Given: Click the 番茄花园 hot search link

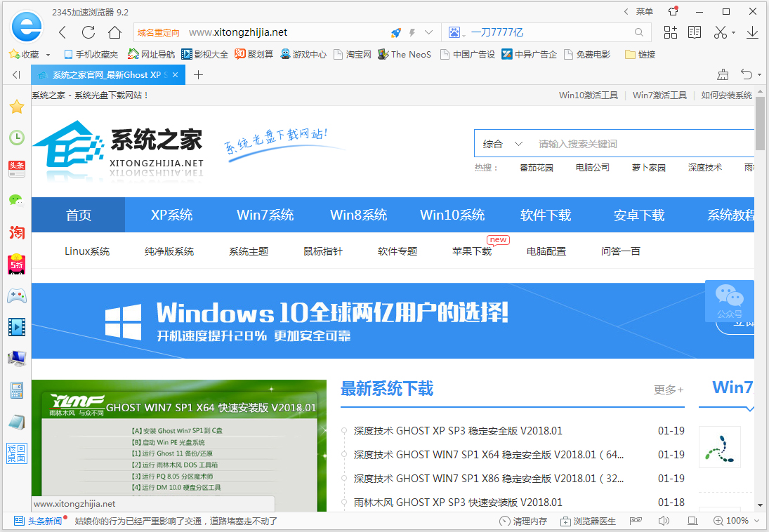Looking at the screenshot, I should pyautogui.click(x=536, y=168).
